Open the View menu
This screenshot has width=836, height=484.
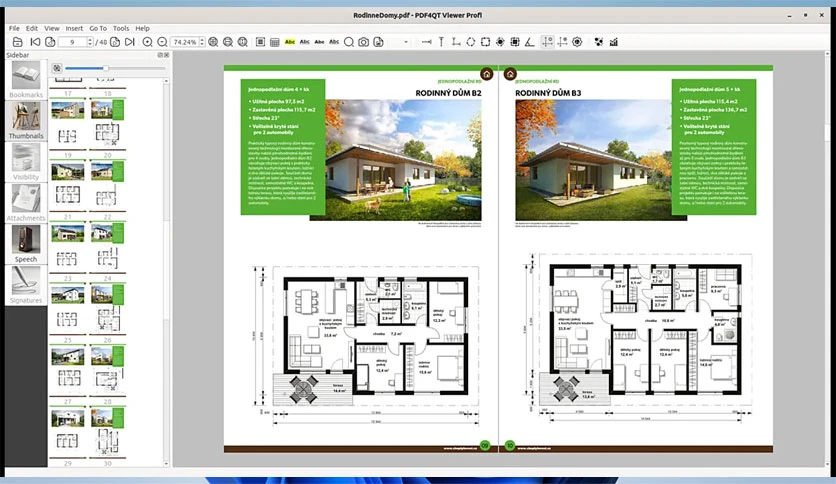tap(52, 28)
